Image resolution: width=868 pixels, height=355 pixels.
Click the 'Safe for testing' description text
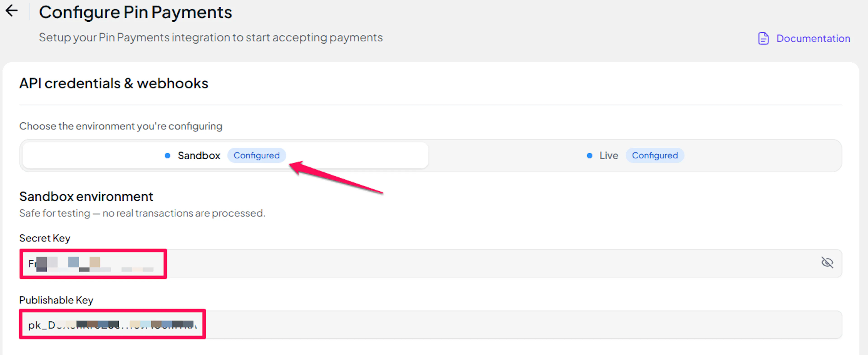tap(142, 213)
